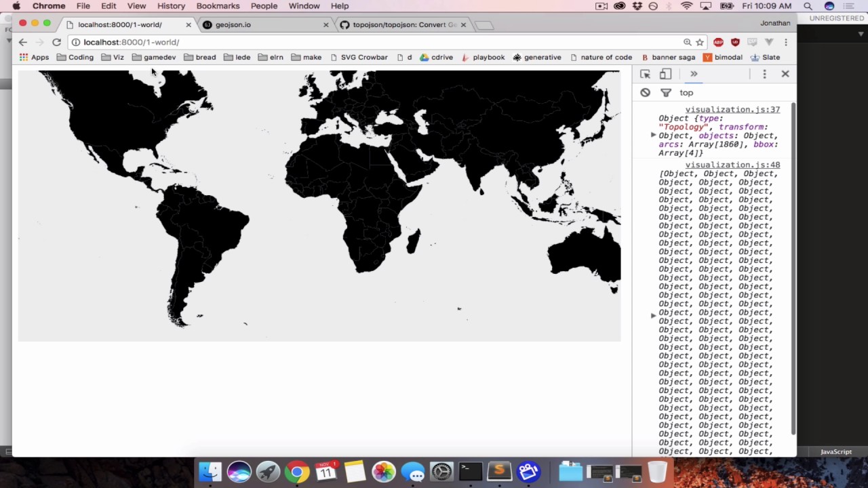Open Spotlight search in menu bar
This screenshot has width=868, height=488.
tap(808, 6)
